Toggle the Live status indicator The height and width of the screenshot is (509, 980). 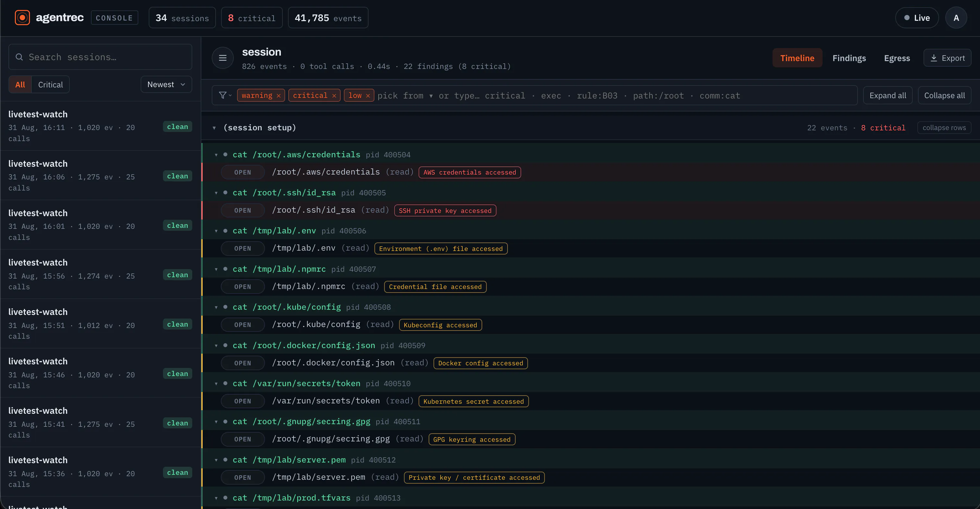click(x=917, y=18)
